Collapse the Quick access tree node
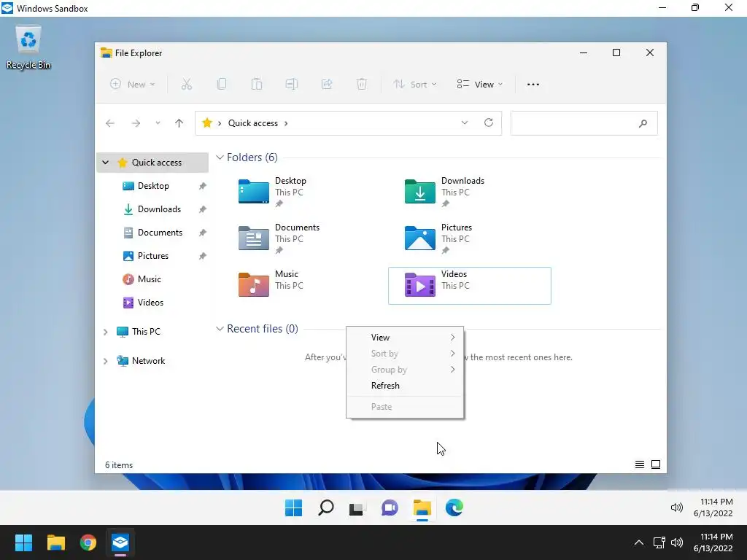This screenshot has width=747, height=560. [106, 163]
